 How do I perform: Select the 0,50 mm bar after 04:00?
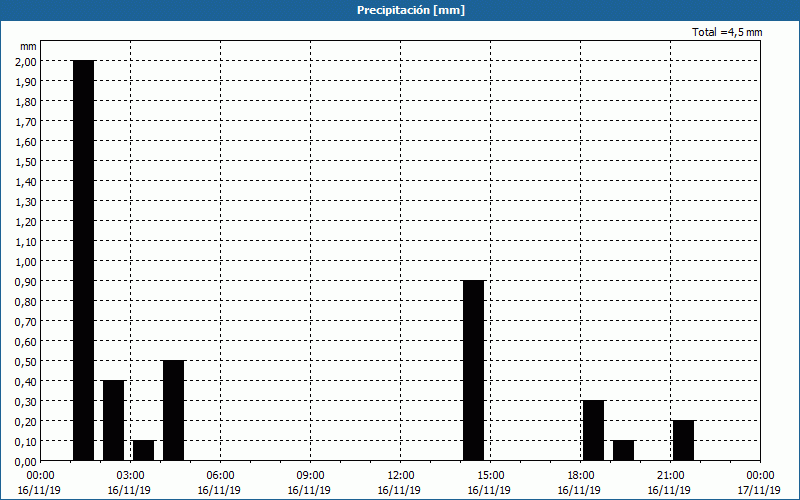[x=173, y=411]
